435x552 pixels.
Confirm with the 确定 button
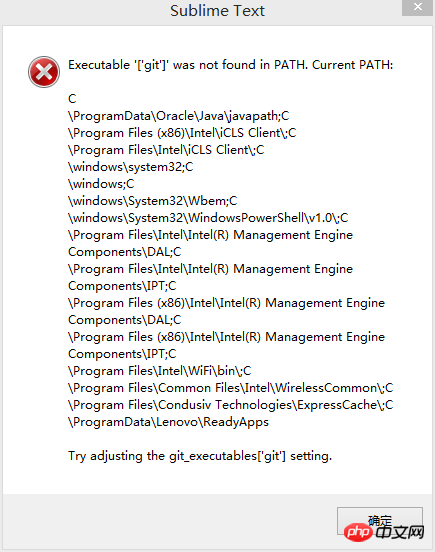380,521
